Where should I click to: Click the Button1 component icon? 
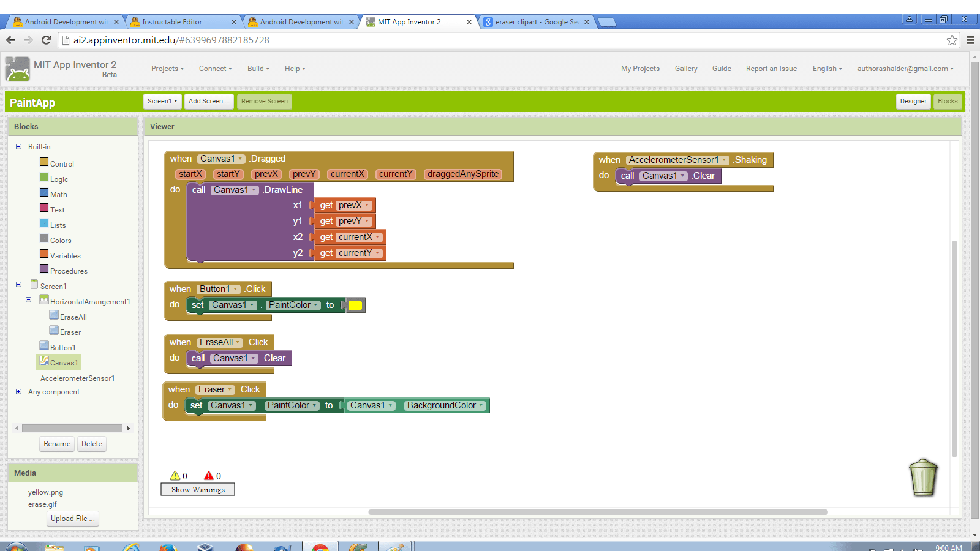point(44,346)
